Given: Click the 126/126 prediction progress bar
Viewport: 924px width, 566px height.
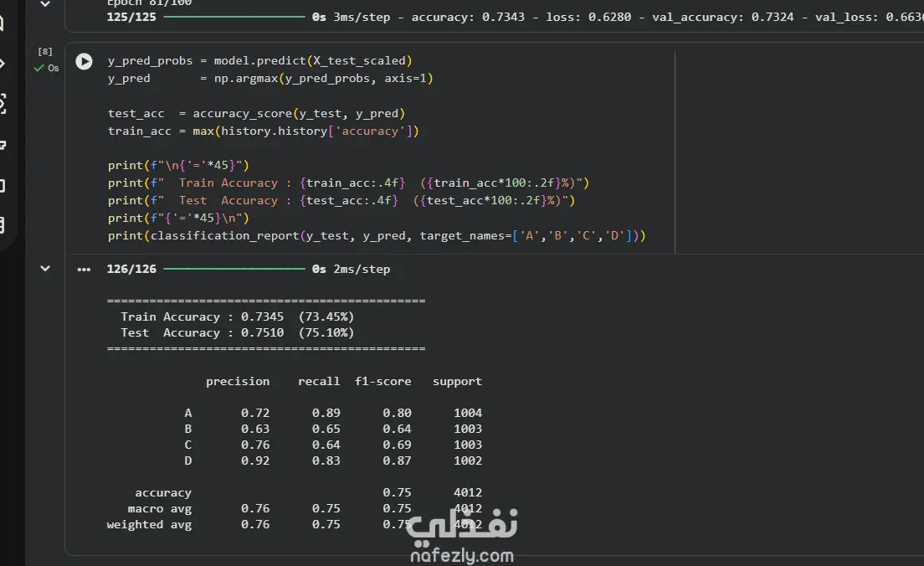Looking at the screenshot, I should pyautogui.click(x=234, y=269).
